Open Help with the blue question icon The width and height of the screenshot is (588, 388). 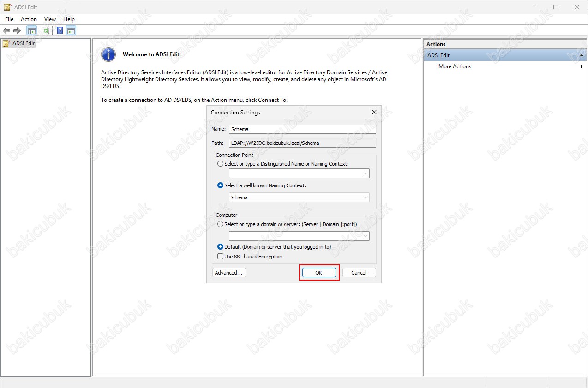point(60,31)
